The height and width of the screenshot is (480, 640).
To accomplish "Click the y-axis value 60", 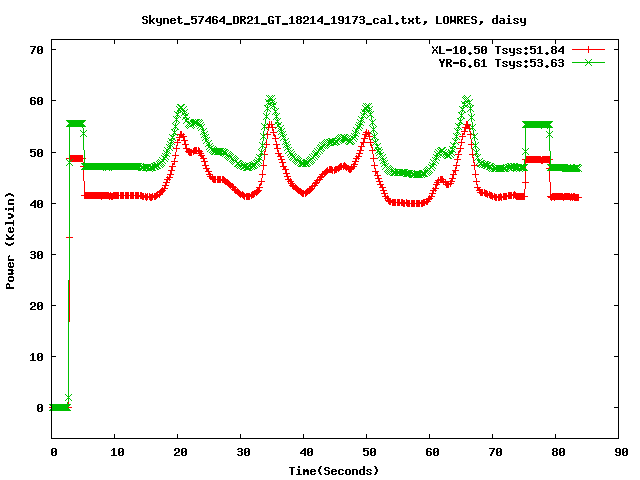I will coord(36,101).
